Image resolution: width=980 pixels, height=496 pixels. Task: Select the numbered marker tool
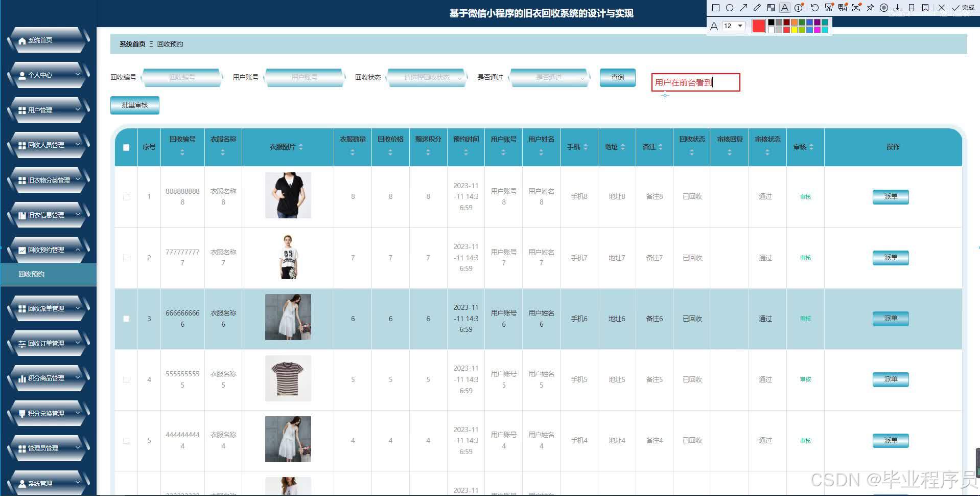(799, 8)
